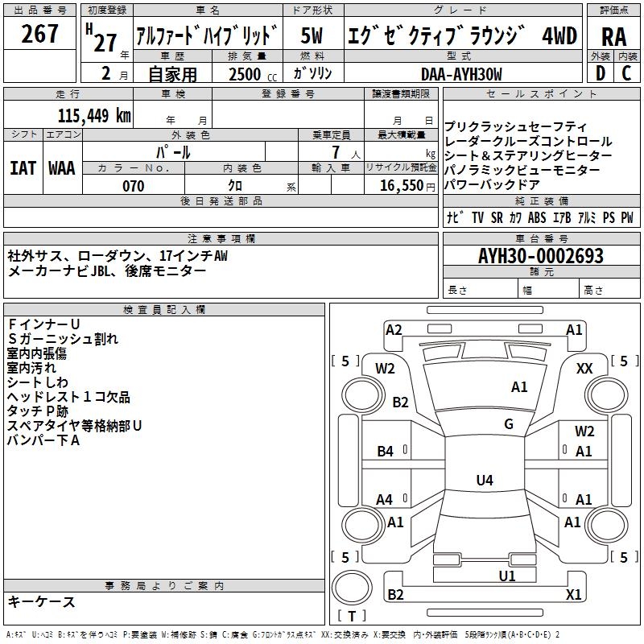Click the A4 door mark on diagram
The image size is (644, 644).
[385, 500]
